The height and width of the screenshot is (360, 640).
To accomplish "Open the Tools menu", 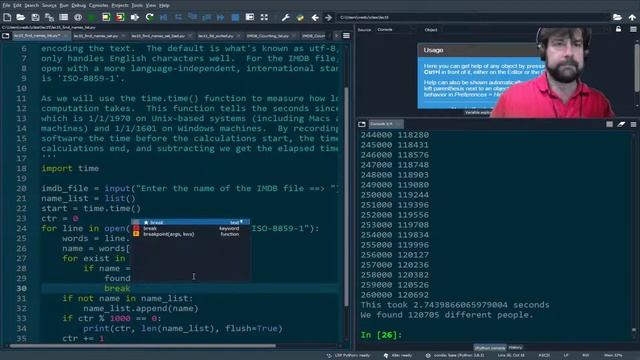I will (137, 5).
